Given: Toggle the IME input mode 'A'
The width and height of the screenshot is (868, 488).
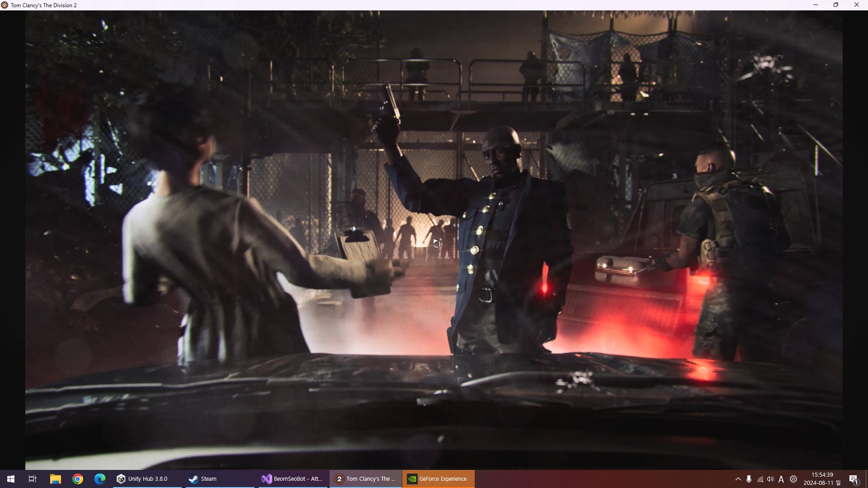Looking at the screenshot, I should coord(781,479).
